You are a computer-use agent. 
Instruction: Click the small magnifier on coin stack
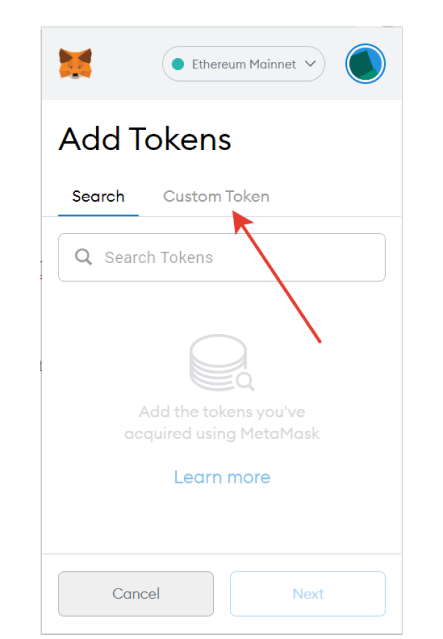tap(245, 382)
